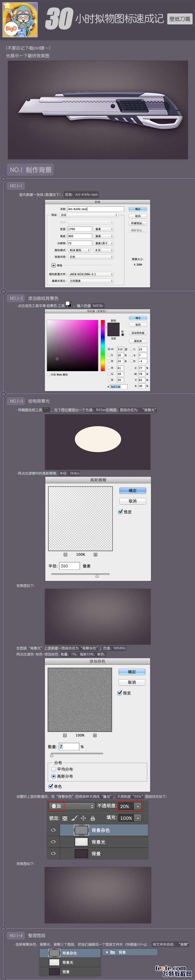The height and width of the screenshot is (980, 195).
Task: Open the 分辨率 像素/英寸 dropdown
Action: (x=104, y=243)
